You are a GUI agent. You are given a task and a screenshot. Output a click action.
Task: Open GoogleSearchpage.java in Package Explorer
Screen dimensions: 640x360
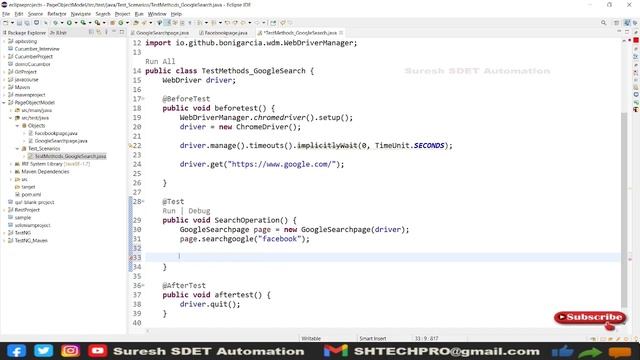coord(60,141)
